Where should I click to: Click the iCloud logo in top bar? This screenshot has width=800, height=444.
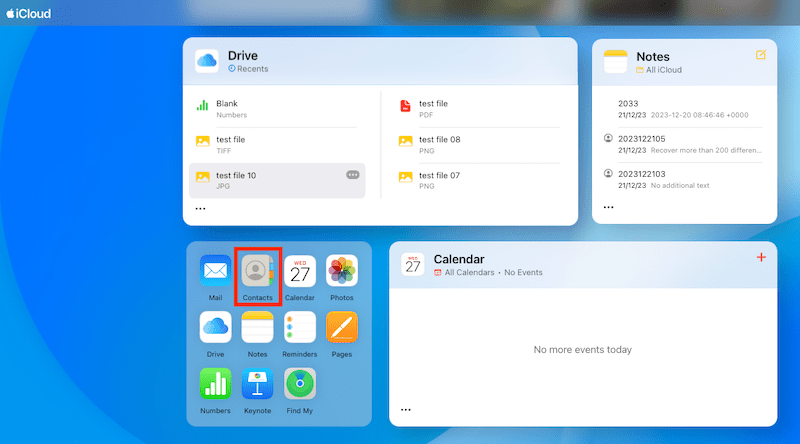click(29, 14)
